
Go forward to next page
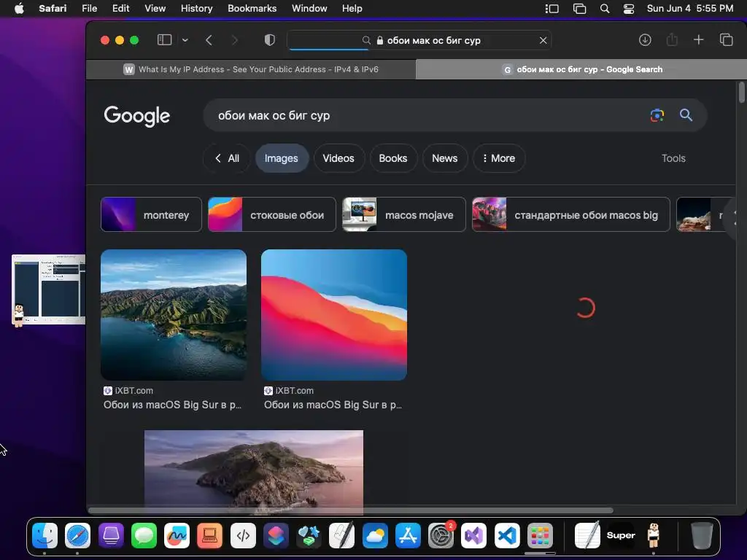coord(234,40)
